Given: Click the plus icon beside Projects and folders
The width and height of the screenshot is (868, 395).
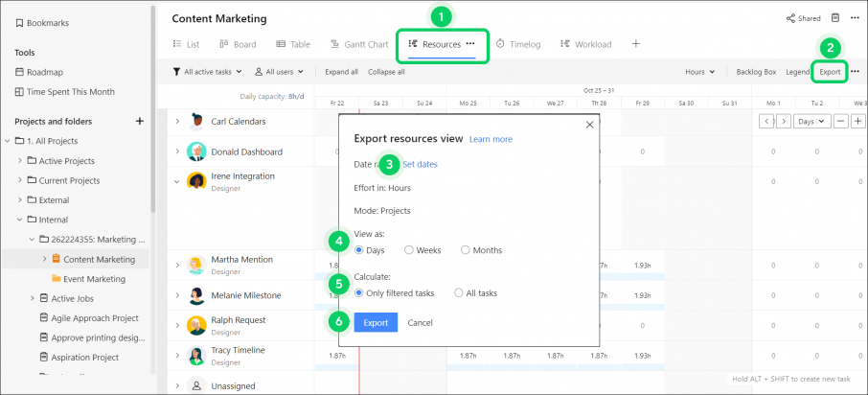Looking at the screenshot, I should pyautogui.click(x=140, y=122).
